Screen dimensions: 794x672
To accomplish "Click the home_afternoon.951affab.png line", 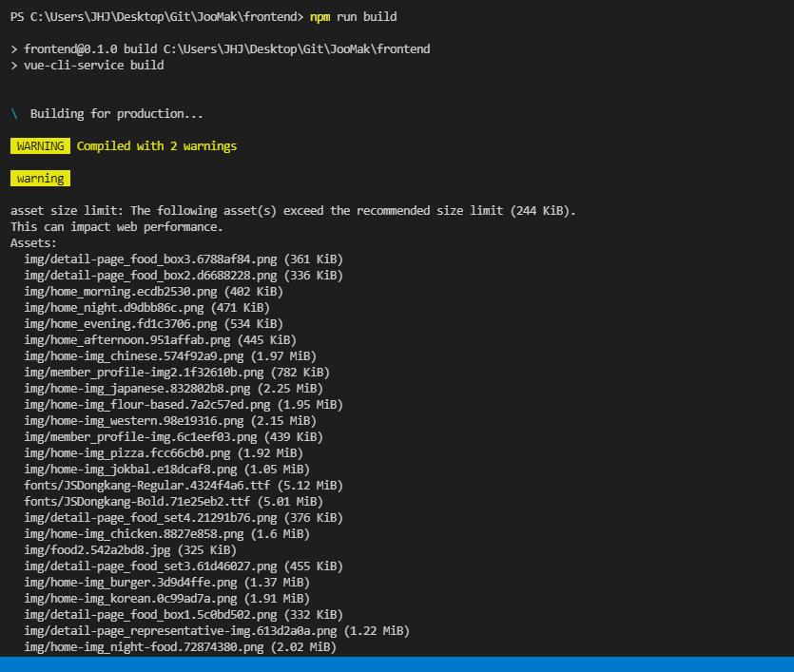I will pyautogui.click(x=160, y=340).
